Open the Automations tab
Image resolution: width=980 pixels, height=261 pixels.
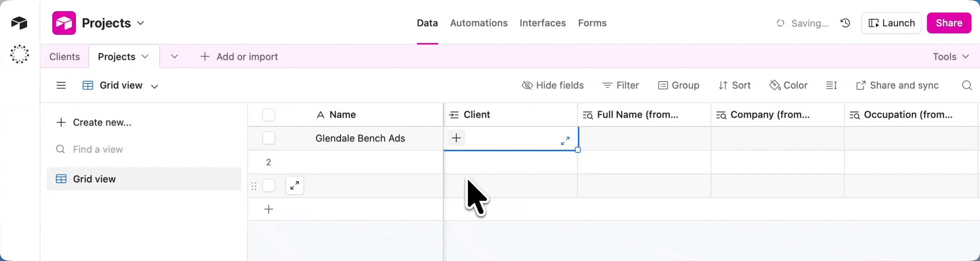[479, 23]
